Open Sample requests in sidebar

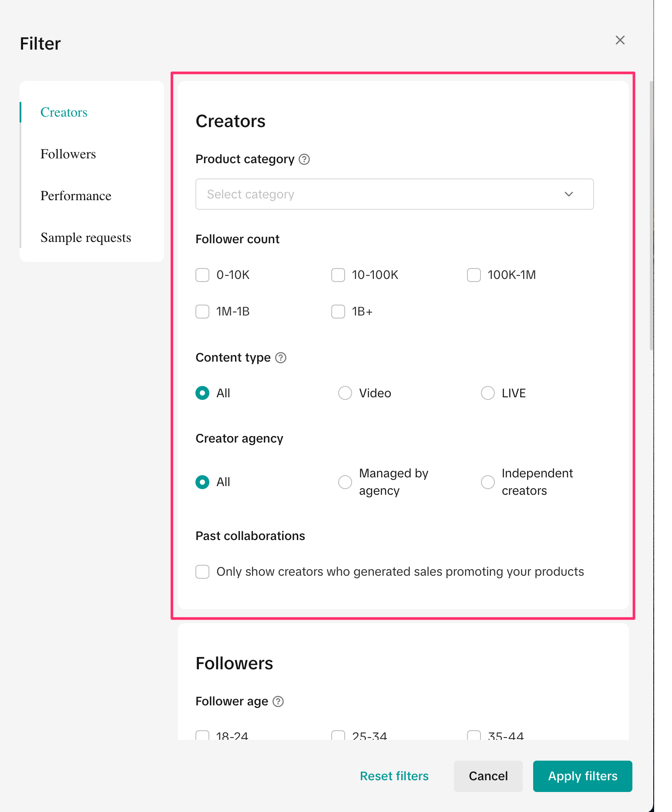(86, 238)
